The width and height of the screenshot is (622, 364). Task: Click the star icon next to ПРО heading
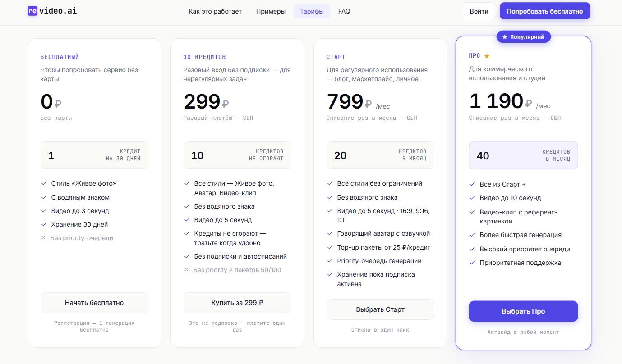coord(487,56)
